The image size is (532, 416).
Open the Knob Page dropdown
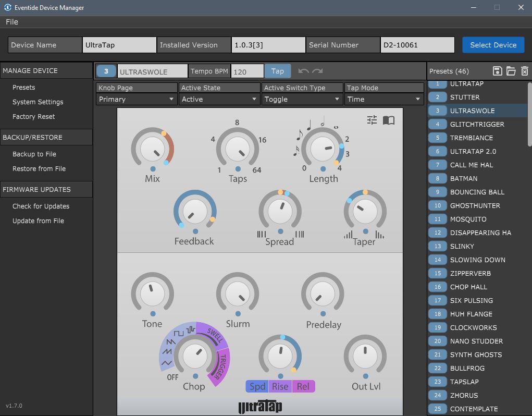click(x=137, y=99)
